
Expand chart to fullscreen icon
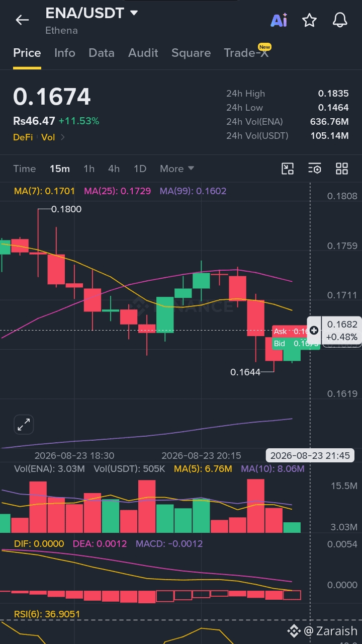[24, 425]
